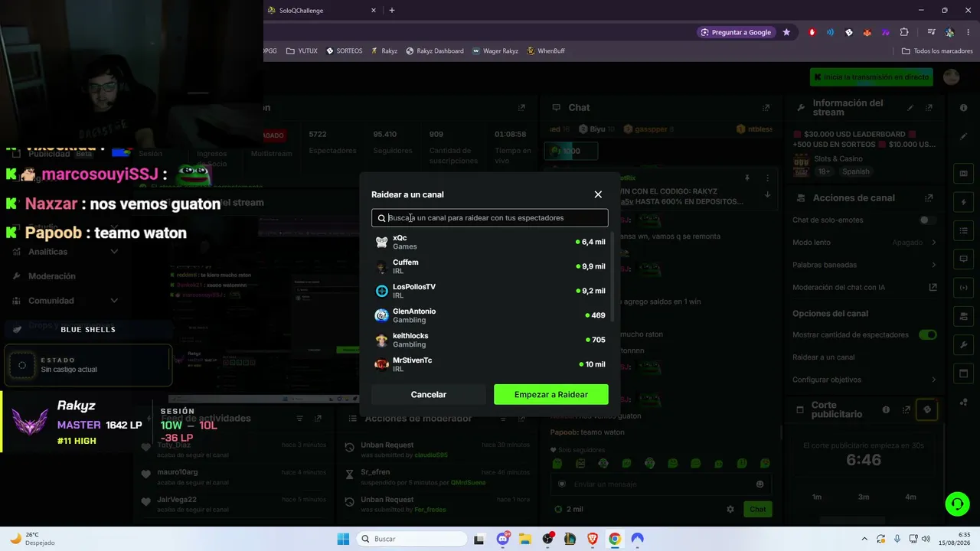
Task: Click Corte publicitario info icon
Action: pyautogui.click(x=886, y=410)
